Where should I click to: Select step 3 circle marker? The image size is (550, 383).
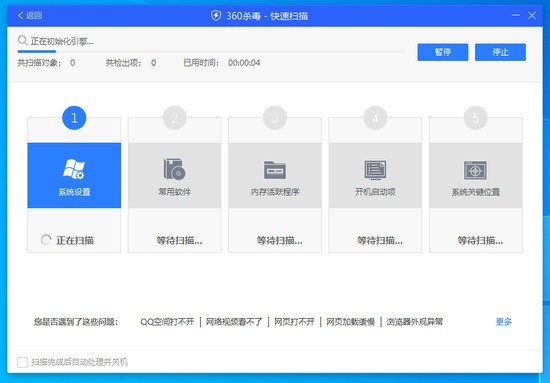[275, 118]
